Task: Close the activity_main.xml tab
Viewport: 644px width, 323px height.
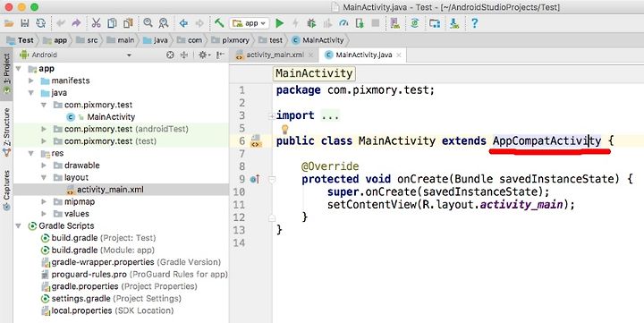Action: click(310, 55)
